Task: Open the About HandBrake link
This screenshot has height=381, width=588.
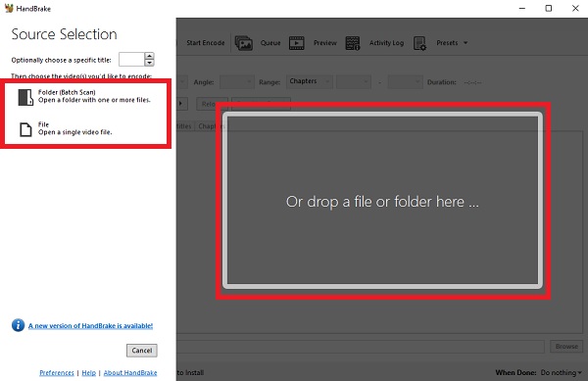Action: pos(130,373)
